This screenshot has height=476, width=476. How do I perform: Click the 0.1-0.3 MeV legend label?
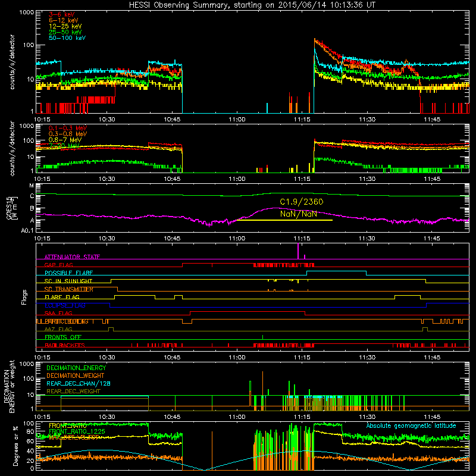tap(68, 128)
